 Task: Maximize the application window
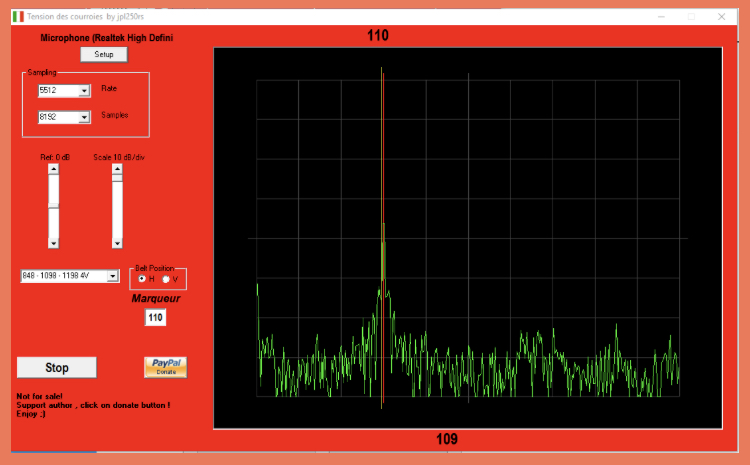(691, 17)
